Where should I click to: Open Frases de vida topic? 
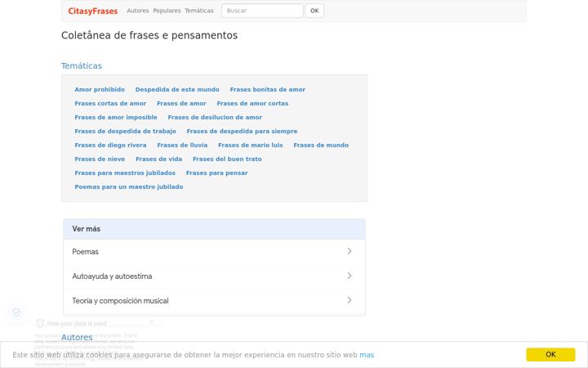[158, 159]
